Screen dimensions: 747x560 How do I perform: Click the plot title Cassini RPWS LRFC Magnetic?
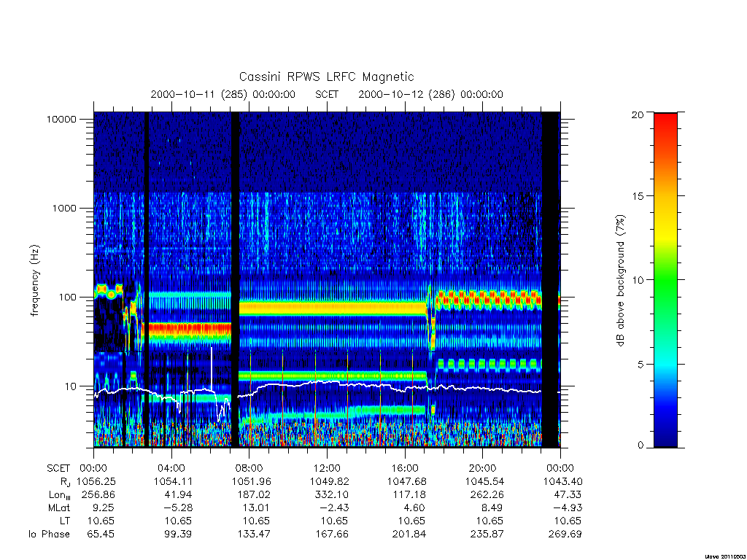tap(326, 77)
